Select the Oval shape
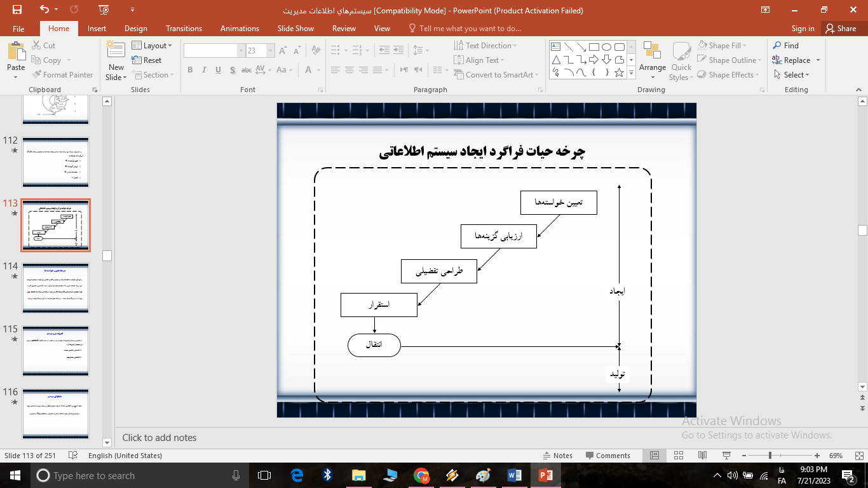Screen dimensions: 868x488 tap(606, 47)
